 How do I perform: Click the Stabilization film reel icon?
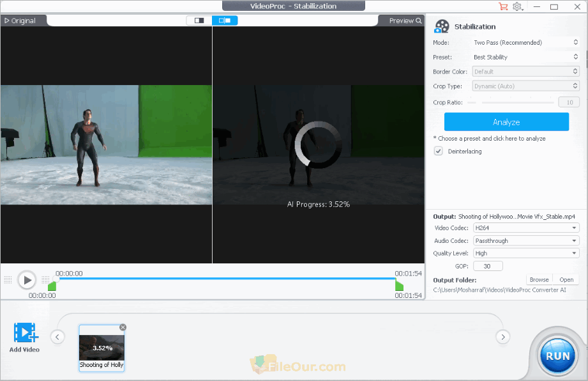pyautogui.click(x=442, y=26)
